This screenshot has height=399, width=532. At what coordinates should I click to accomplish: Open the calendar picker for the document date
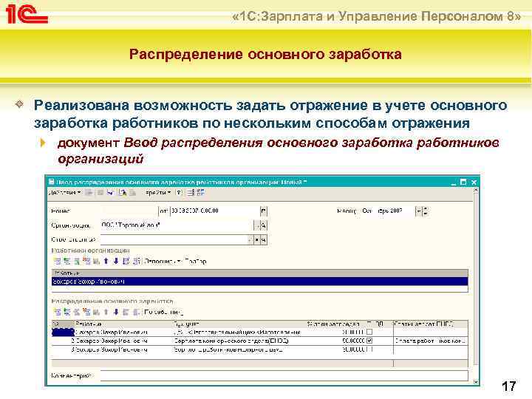pyautogui.click(x=264, y=211)
